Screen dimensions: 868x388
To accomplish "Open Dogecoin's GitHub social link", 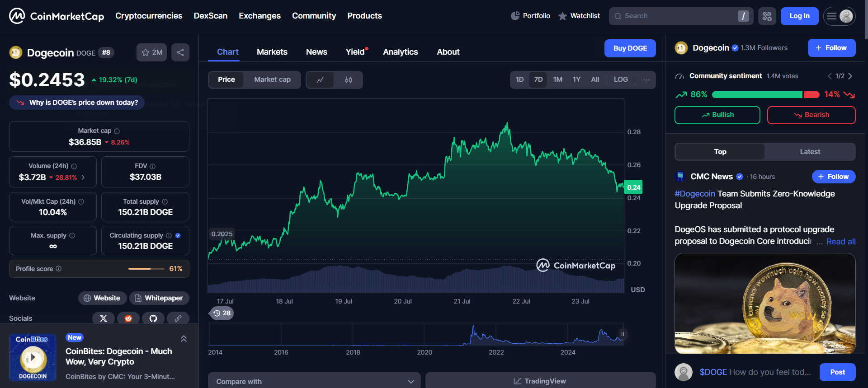I will pyautogui.click(x=153, y=318).
